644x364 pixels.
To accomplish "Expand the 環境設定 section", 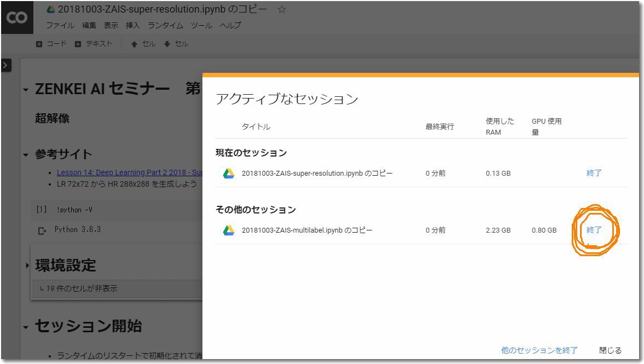I will (26, 266).
